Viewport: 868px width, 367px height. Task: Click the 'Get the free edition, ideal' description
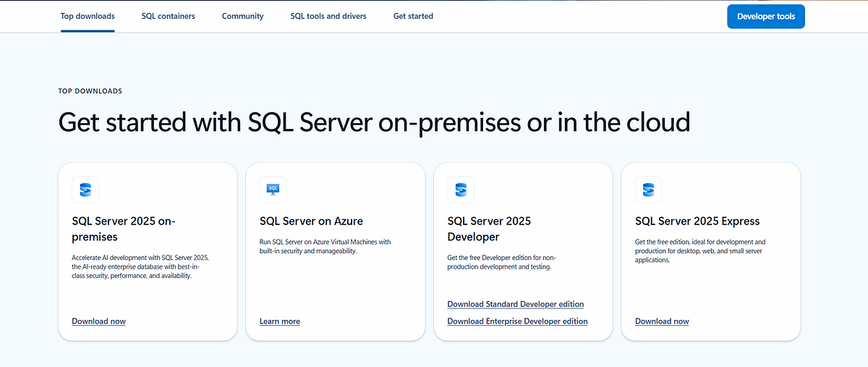click(700, 250)
